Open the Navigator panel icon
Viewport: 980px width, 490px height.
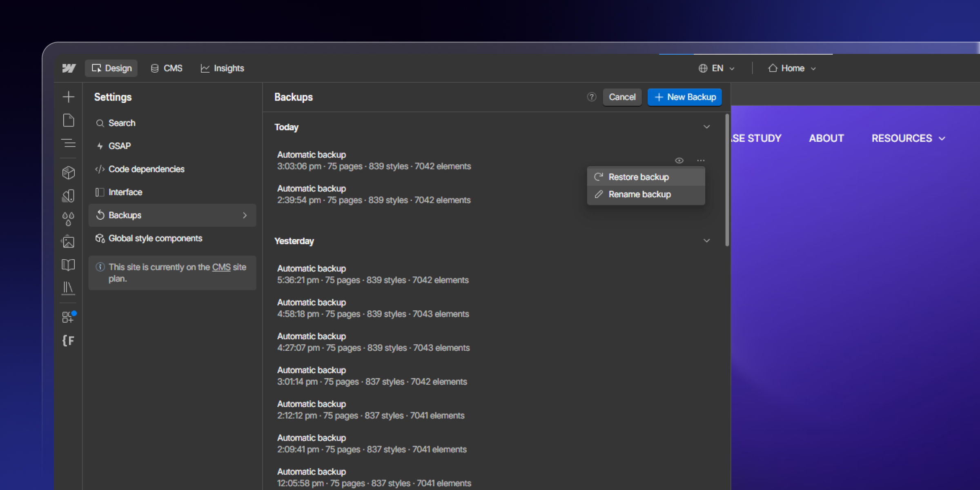pos(69,143)
